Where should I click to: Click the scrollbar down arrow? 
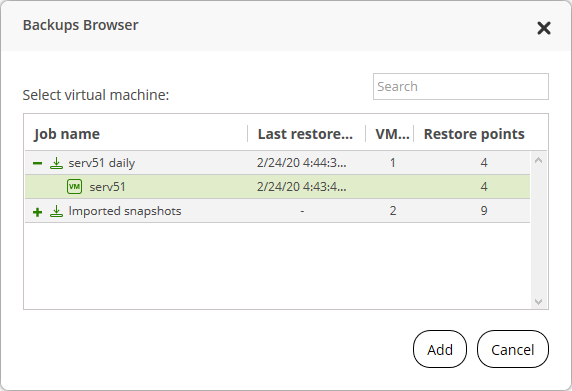point(538,301)
